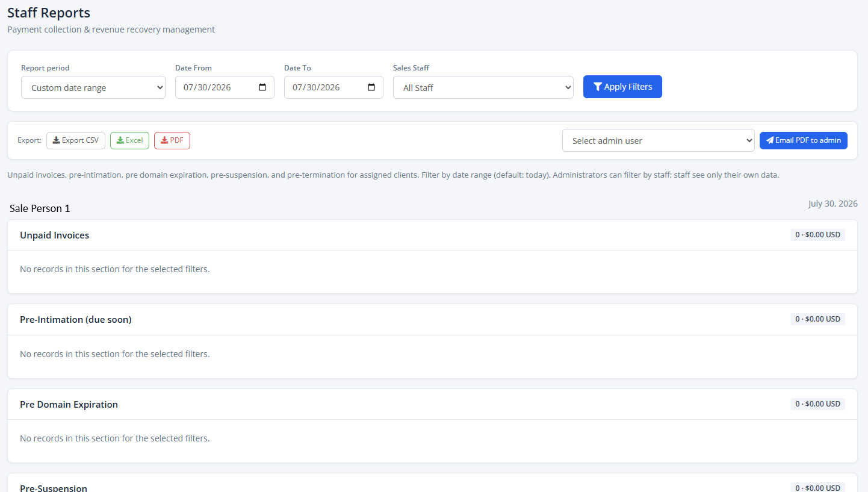
Task: Click into the Date From field
Action: 225,87
